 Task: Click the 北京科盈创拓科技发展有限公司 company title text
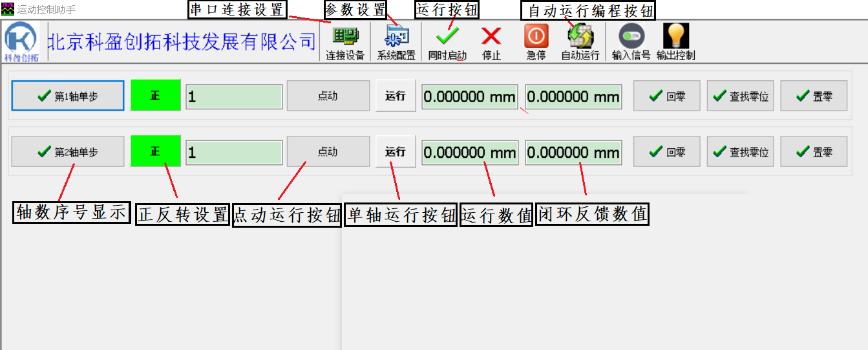click(x=183, y=42)
